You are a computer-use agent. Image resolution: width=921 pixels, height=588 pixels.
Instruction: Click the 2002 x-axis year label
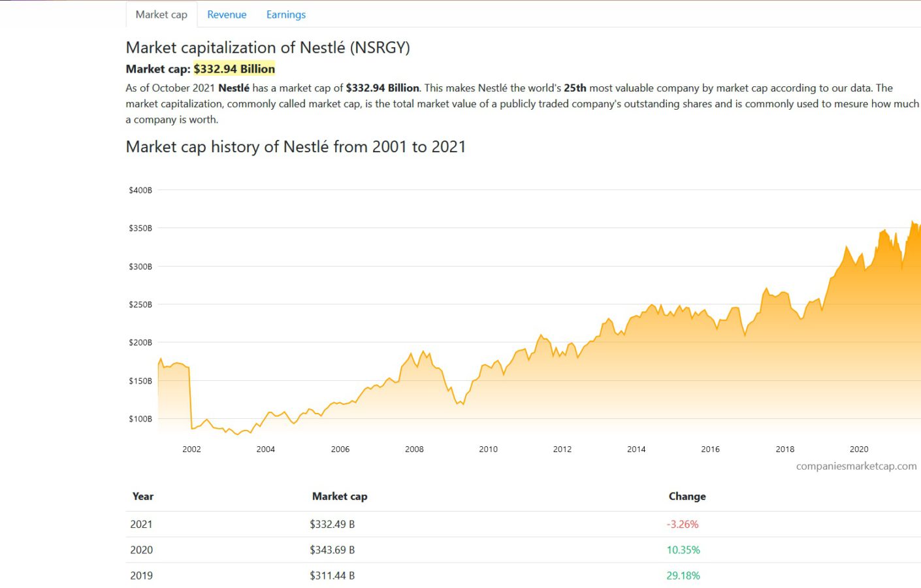click(x=191, y=449)
